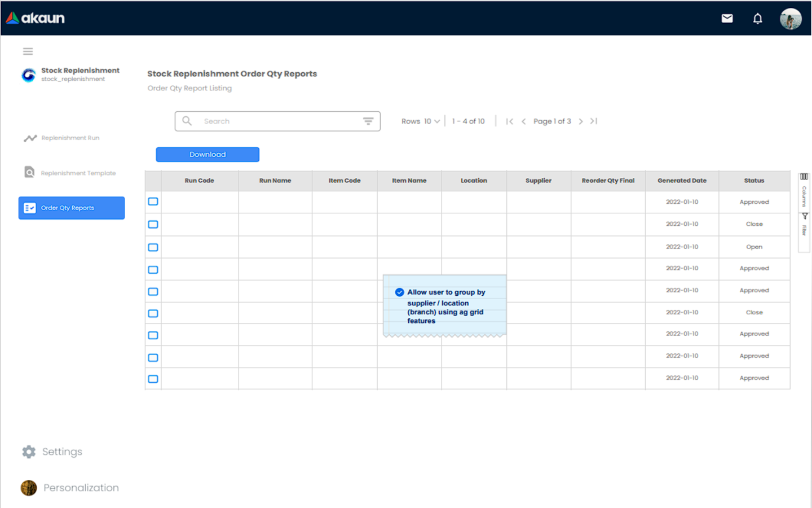Click the Replenishment Run chart icon

30,138
